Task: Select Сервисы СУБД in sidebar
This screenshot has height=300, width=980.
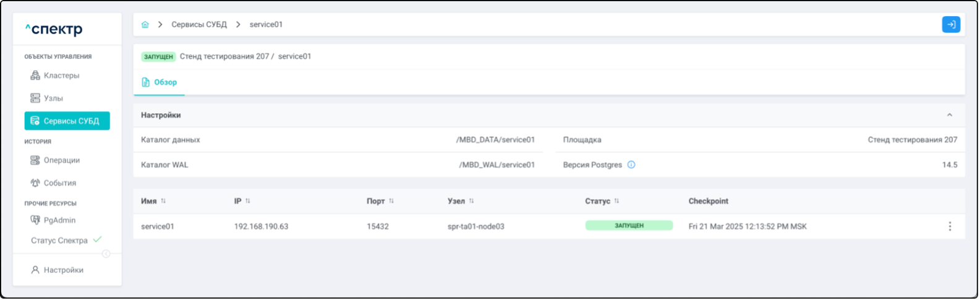Action: pos(67,121)
